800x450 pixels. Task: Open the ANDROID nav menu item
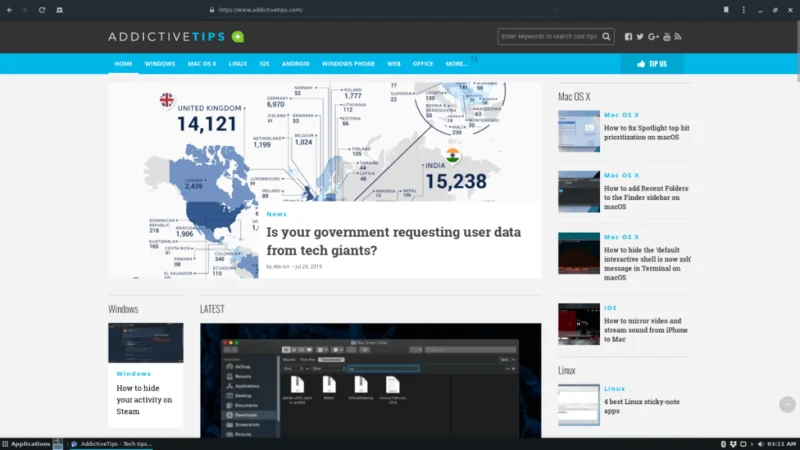click(x=295, y=64)
